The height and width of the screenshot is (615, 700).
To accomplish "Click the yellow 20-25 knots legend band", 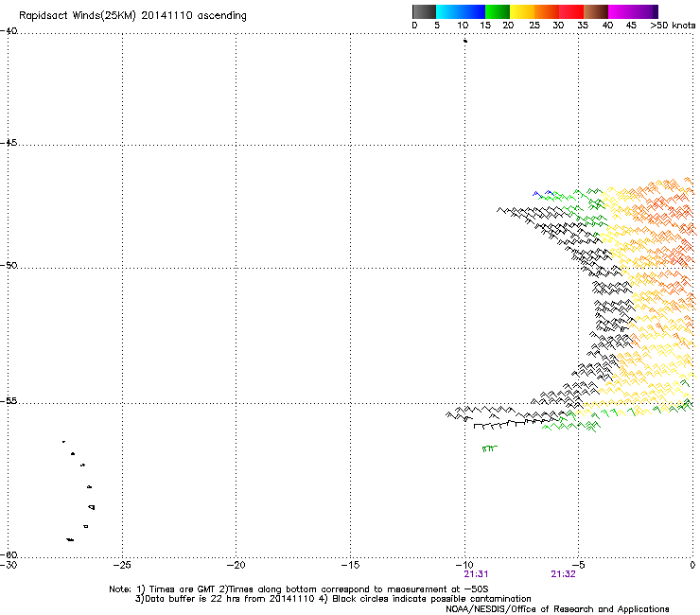I will (522, 11).
